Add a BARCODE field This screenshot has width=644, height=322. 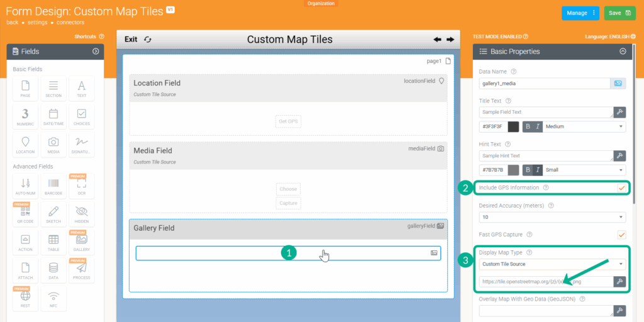pyautogui.click(x=53, y=186)
